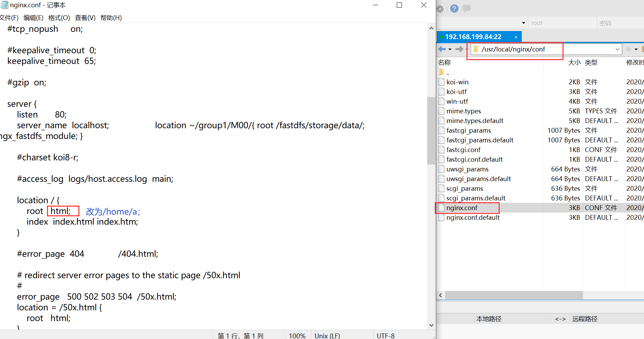Open the back arrow history dropdown
The width and height of the screenshot is (644, 339).
click(x=450, y=49)
